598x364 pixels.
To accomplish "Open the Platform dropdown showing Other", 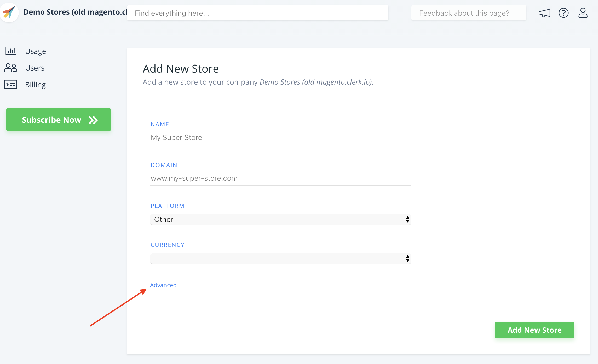I will point(280,220).
